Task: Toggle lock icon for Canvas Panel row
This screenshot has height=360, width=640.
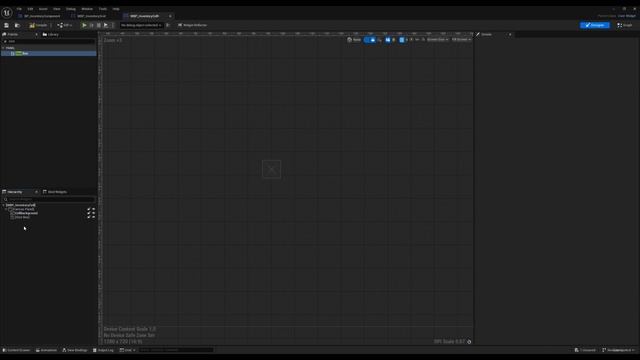Action: point(89,209)
